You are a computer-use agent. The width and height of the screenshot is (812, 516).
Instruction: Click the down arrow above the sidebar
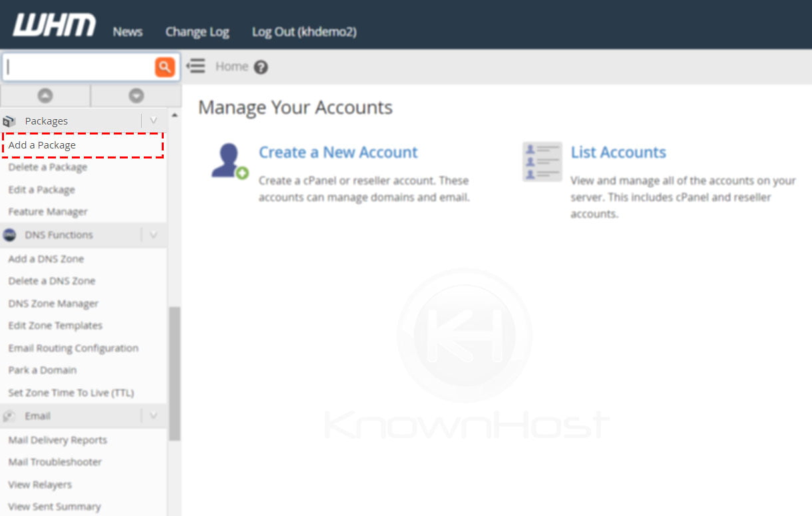[135, 95]
